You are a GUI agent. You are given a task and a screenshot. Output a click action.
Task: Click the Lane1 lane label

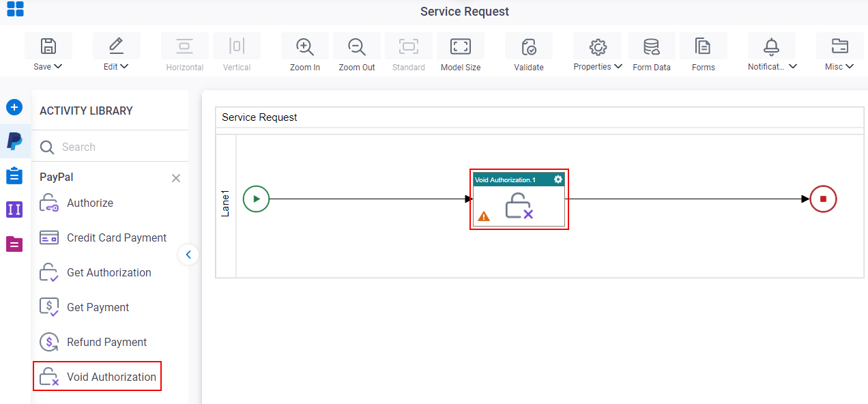click(x=226, y=204)
